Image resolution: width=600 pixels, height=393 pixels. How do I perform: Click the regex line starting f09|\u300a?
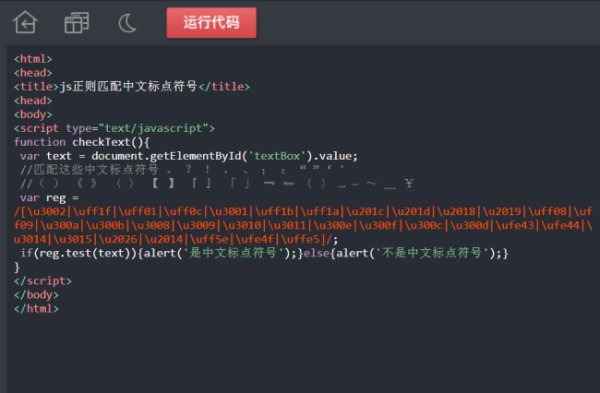click(x=303, y=225)
